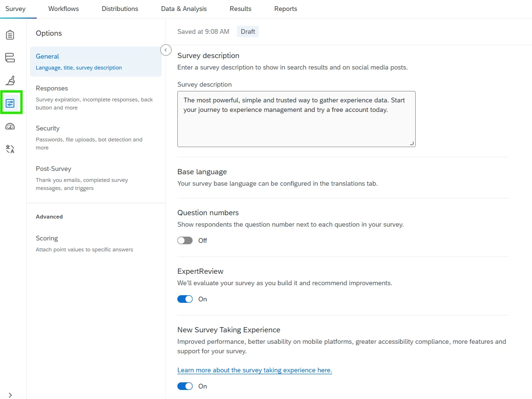
Task: Click the survey taking experience learn more link
Action: click(255, 370)
